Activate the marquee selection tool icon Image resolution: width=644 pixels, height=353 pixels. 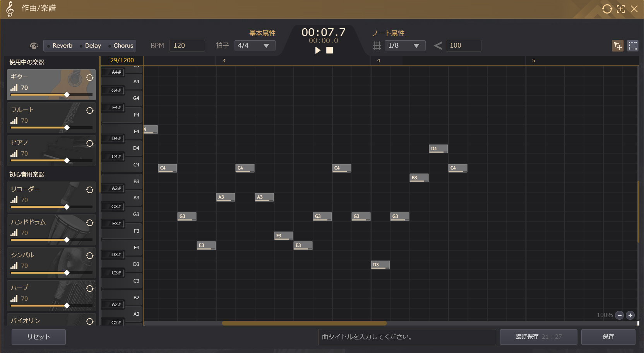pos(633,46)
